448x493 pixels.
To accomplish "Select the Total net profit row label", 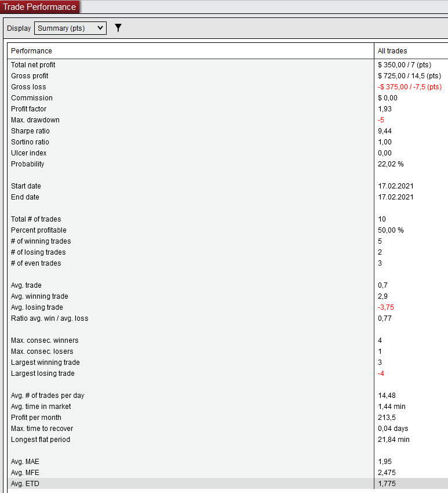I will coord(33,65).
